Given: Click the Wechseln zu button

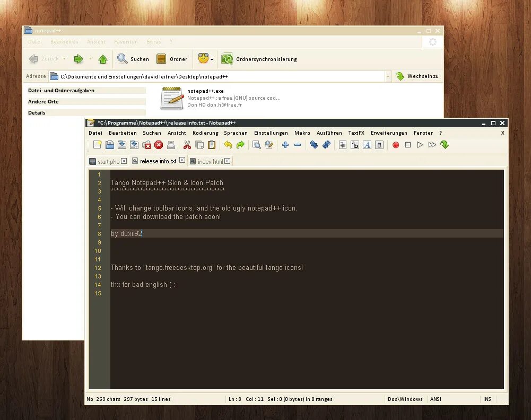Looking at the screenshot, I should coord(417,76).
